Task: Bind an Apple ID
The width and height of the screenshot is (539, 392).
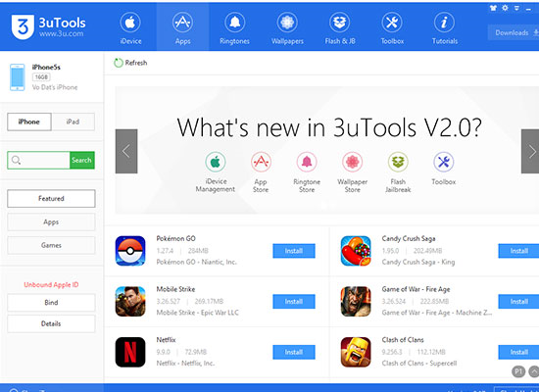Action: click(x=51, y=303)
